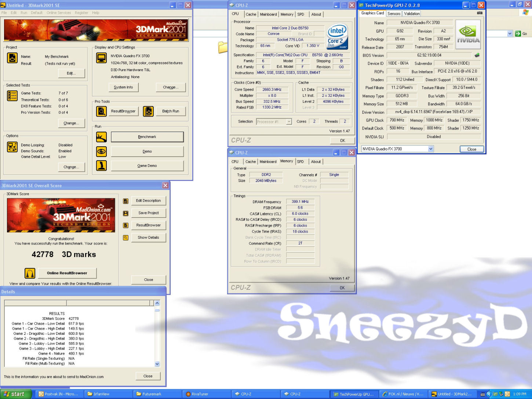Click the Selected Tests checklist icon

(12, 96)
